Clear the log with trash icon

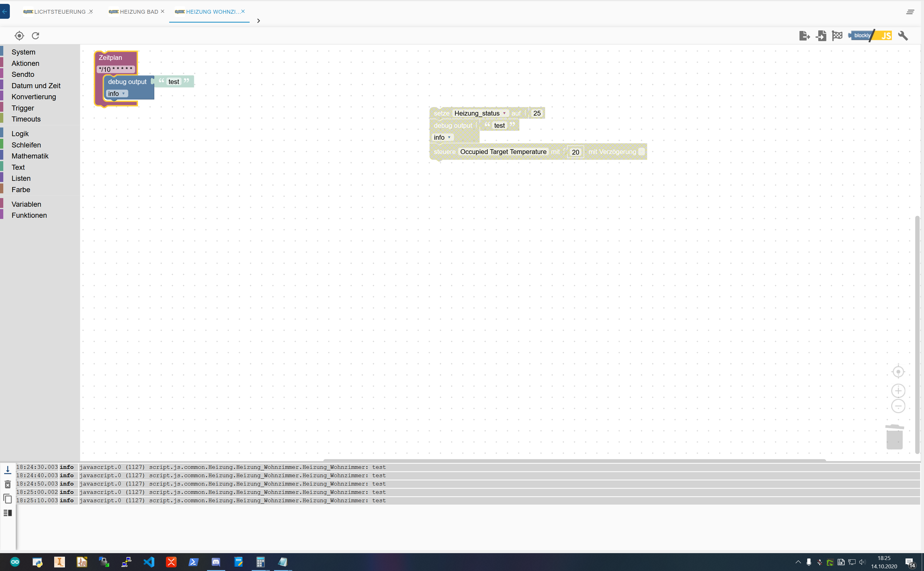tap(7, 484)
